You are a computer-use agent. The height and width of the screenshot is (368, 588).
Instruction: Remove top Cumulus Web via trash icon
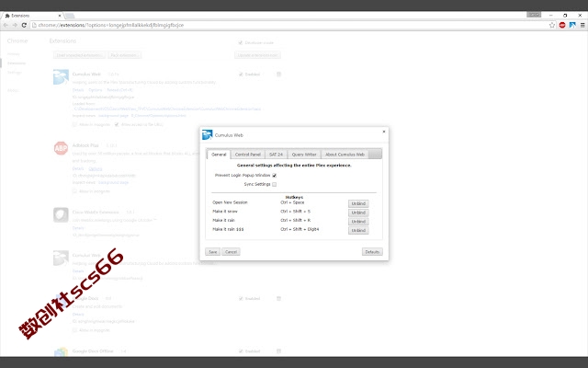pos(278,75)
